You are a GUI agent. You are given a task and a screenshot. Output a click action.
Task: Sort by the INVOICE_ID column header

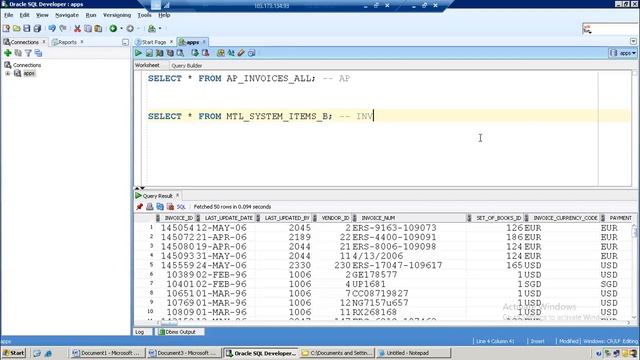pos(178,218)
